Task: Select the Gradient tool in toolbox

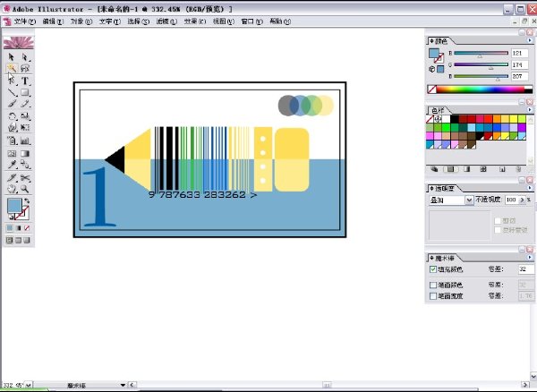Action: click(25, 153)
